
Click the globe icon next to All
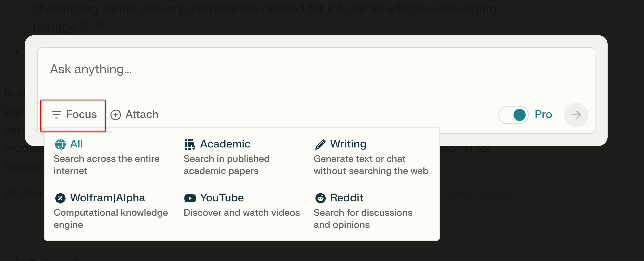(x=60, y=144)
